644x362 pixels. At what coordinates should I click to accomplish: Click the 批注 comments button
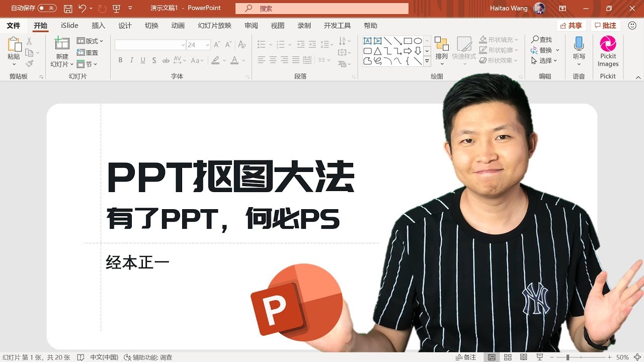pyautogui.click(x=605, y=26)
